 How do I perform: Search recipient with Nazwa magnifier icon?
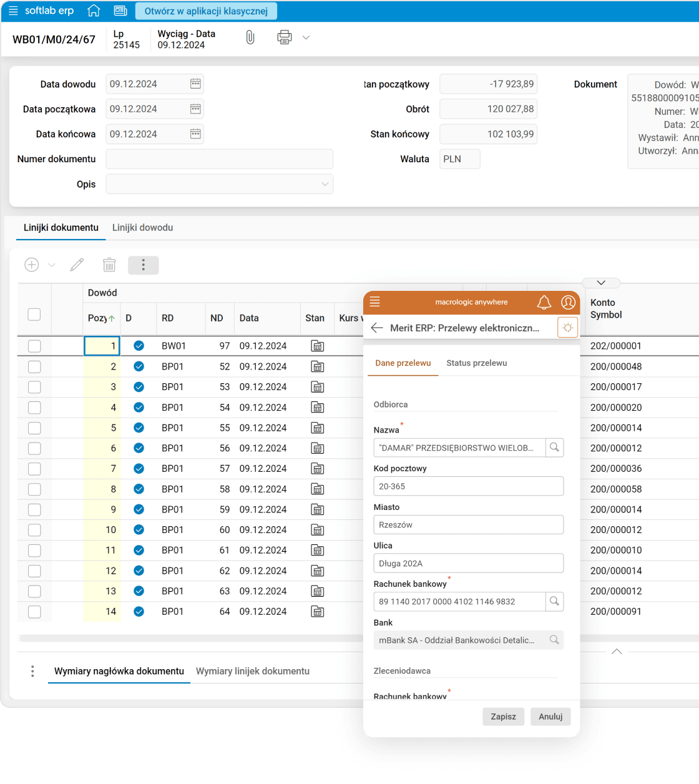point(554,448)
